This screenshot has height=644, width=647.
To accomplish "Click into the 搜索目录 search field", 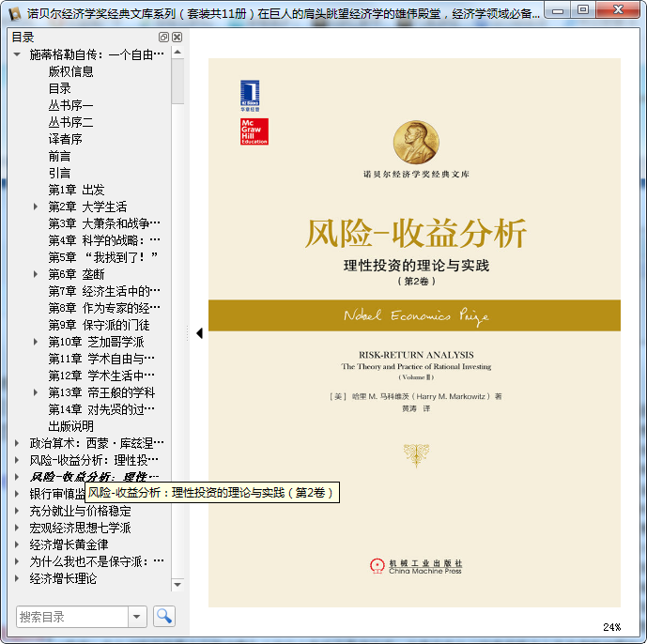I will coord(72,617).
